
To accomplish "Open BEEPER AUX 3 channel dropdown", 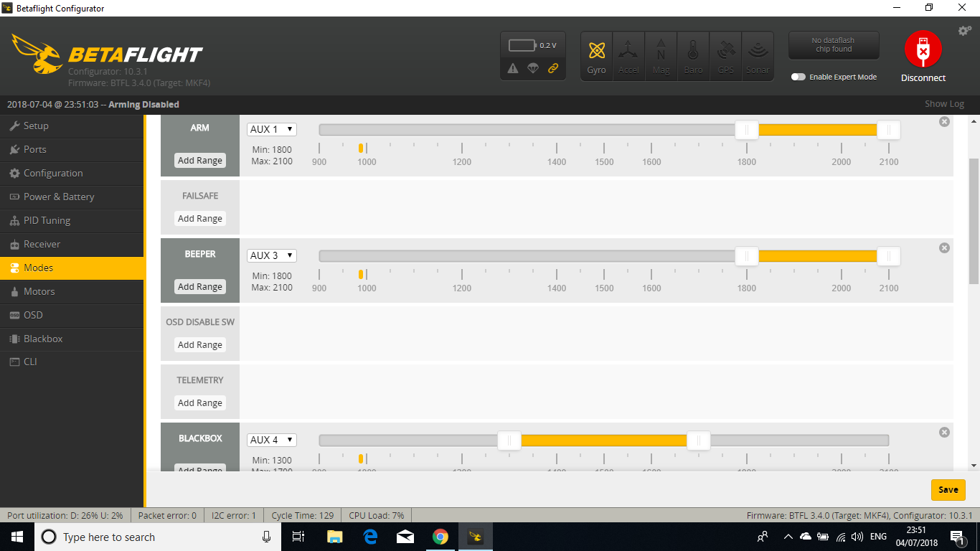I will point(272,255).
